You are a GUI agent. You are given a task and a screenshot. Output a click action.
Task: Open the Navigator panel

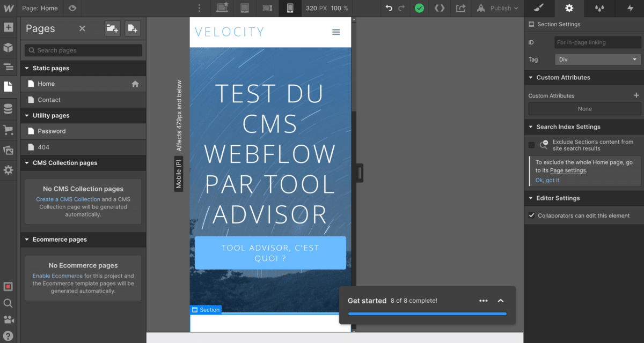point(8,67)
